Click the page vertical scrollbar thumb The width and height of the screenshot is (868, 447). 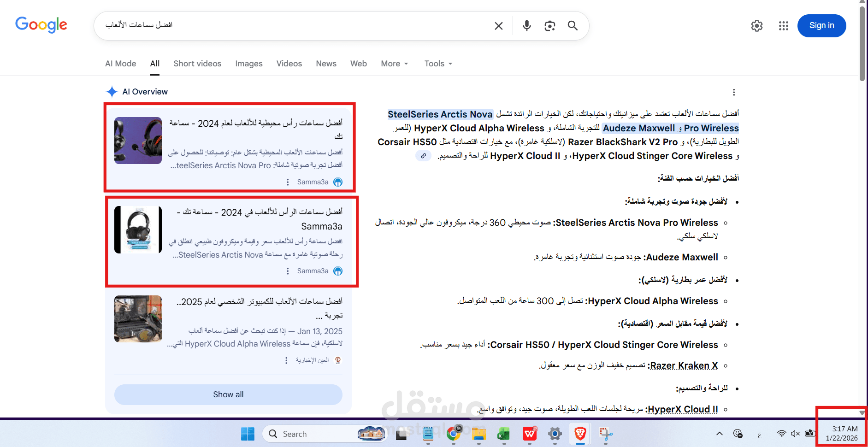click(x=862, y=44)
